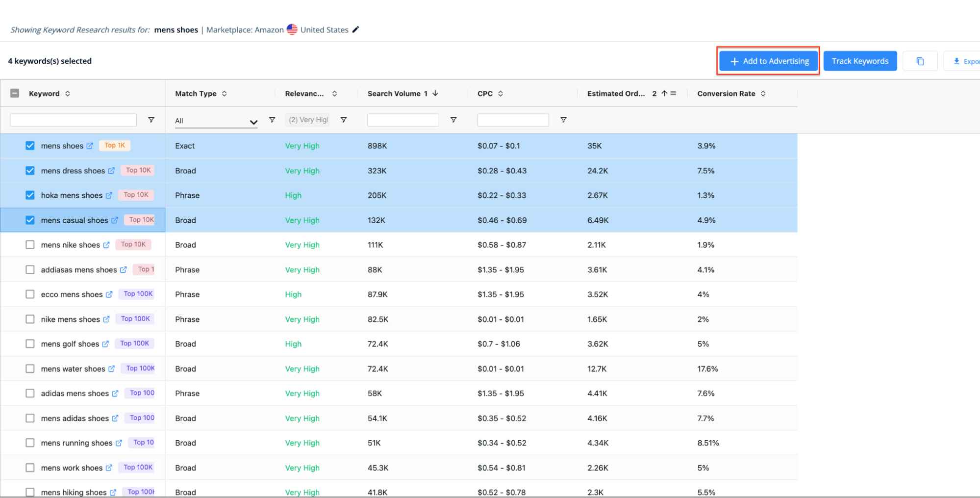This screenshot has height=498, width=980.
Task: Open external link for mens casual shoes
Action: click(x=115, y=220)
